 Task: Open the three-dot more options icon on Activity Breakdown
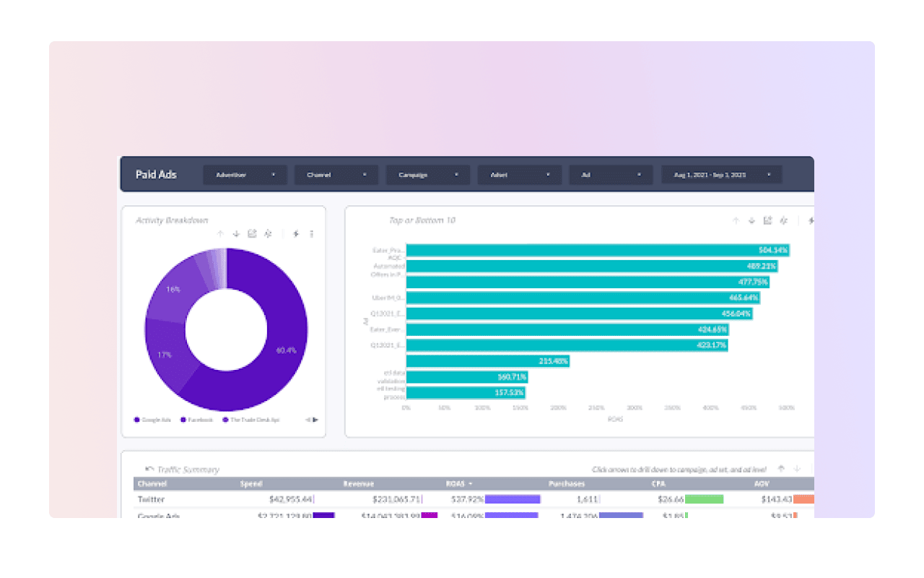click(x=311, y=233)
